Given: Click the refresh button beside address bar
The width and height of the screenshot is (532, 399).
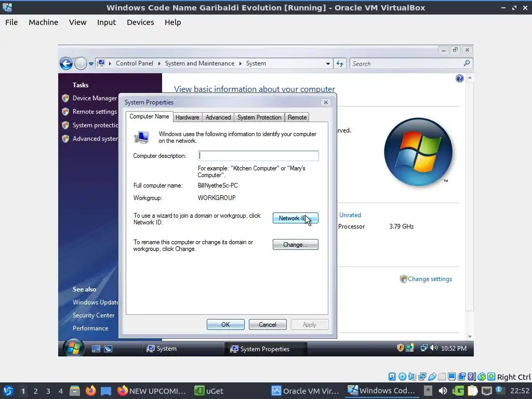Looking at the screenshot, I should 340,63.
